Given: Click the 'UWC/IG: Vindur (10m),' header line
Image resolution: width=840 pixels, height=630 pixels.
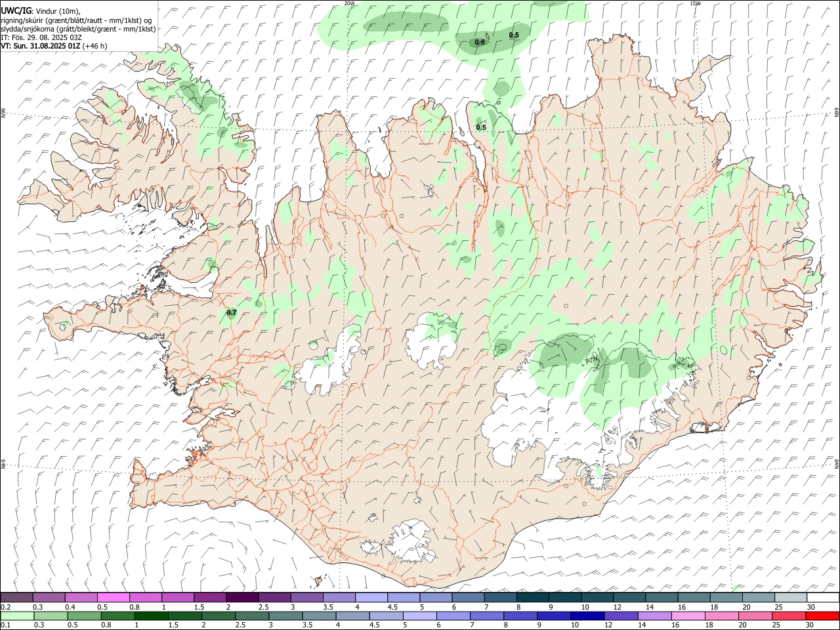Looking at the screenshot, I should [41, 11].
